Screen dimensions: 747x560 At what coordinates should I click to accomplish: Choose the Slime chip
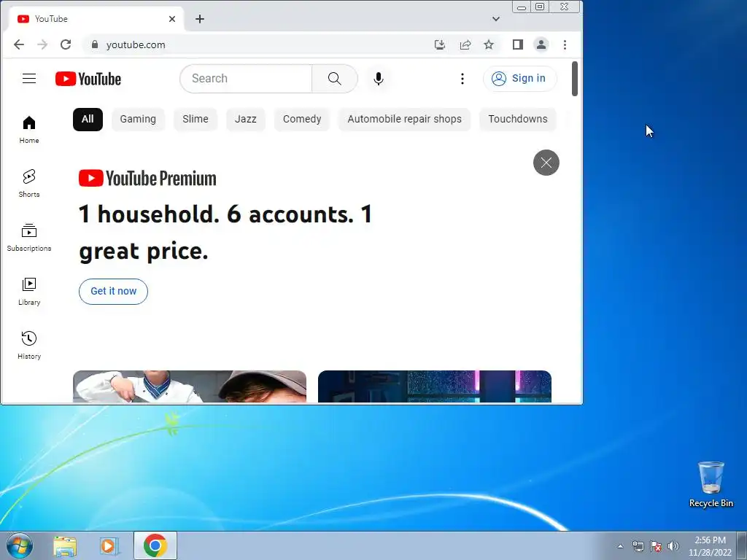[x=196, y=119]
